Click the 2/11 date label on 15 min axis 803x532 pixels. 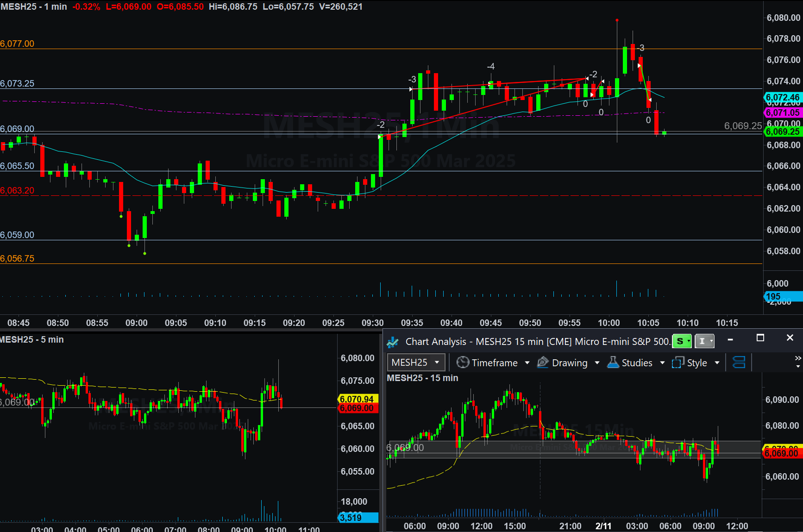point(603,526)
